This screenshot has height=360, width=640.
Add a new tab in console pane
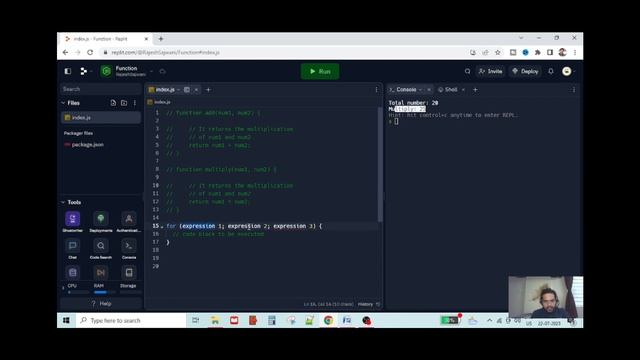475,90
